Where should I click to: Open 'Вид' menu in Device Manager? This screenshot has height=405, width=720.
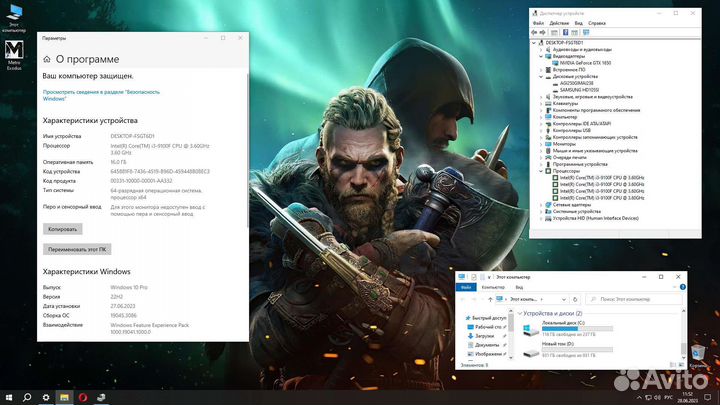coord(579,23)
